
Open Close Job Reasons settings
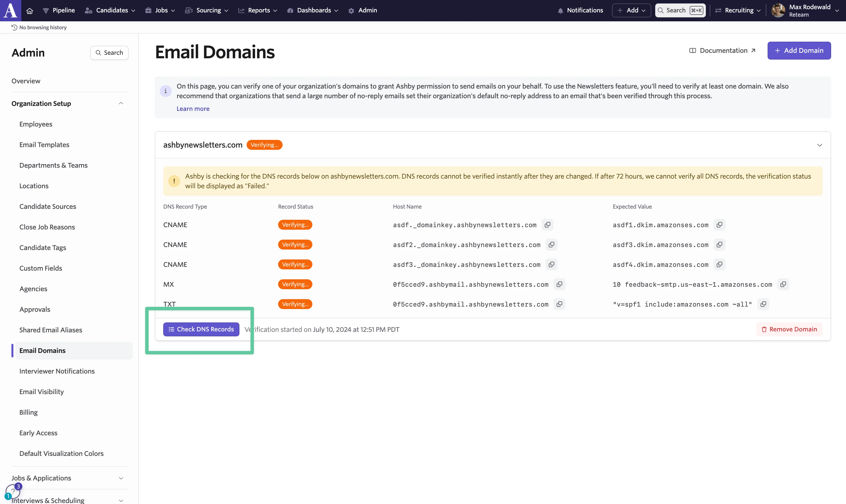47,227
